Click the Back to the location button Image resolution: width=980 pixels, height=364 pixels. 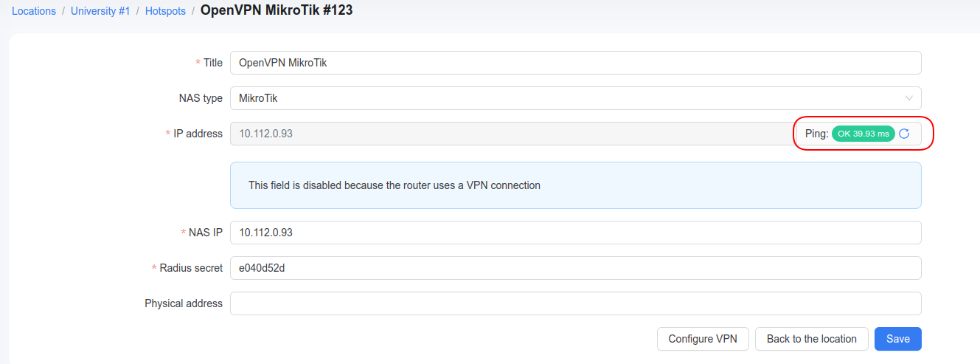pos(812,339)
